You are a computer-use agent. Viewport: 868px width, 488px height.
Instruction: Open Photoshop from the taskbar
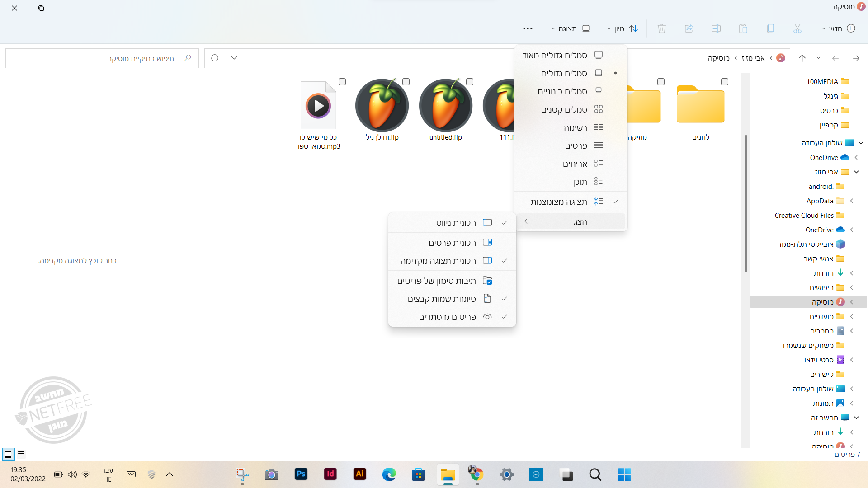pyautogui.click(x=301, y=474)
